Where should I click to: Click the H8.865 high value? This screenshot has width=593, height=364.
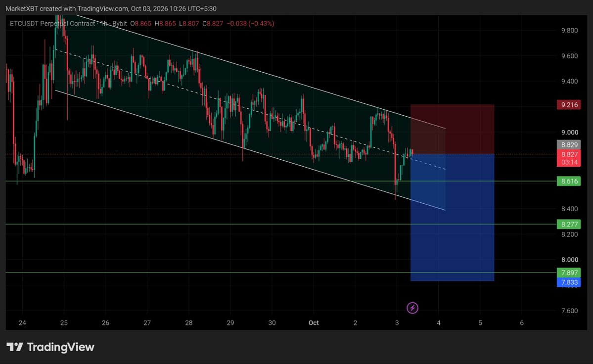(165, 23)
